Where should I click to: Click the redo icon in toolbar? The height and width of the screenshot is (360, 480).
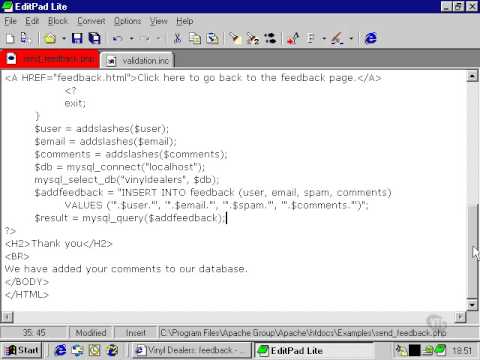[145, 39]
